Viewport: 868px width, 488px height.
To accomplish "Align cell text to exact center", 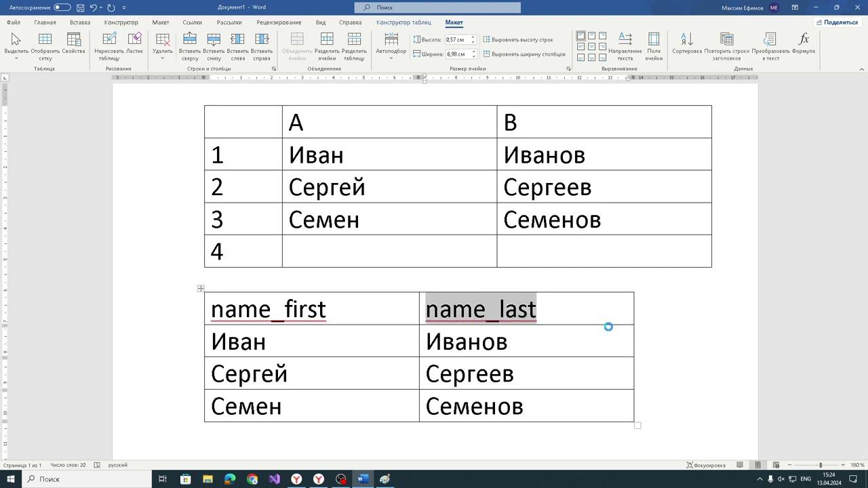I will [592, 47].
